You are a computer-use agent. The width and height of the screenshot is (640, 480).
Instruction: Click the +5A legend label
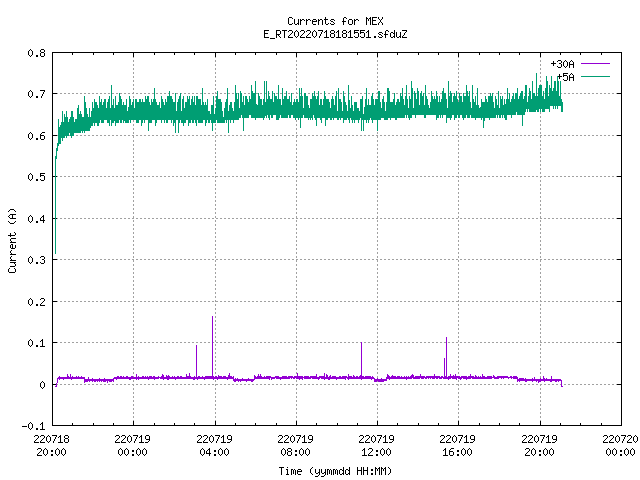(x=566, y=77)
